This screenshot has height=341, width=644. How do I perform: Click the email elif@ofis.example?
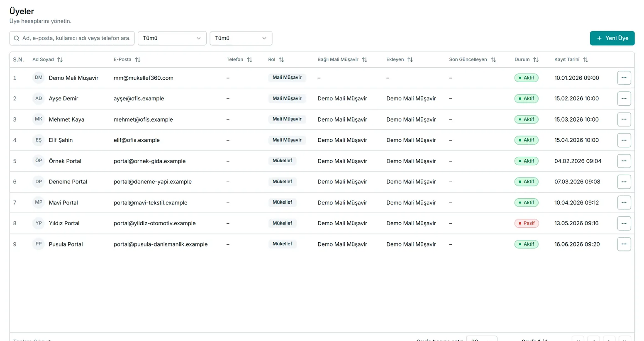coord(137,140)
